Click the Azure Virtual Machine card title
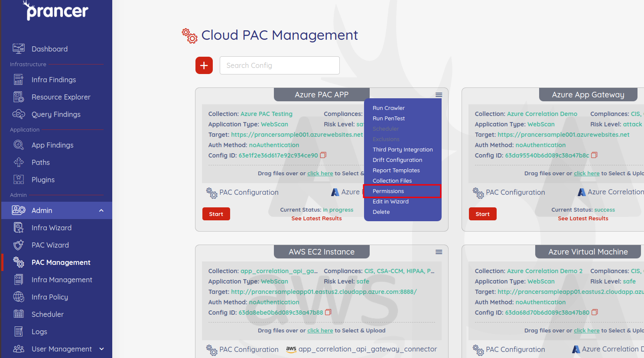The width and height of the screenshot is (644, 358). point(588,252)
